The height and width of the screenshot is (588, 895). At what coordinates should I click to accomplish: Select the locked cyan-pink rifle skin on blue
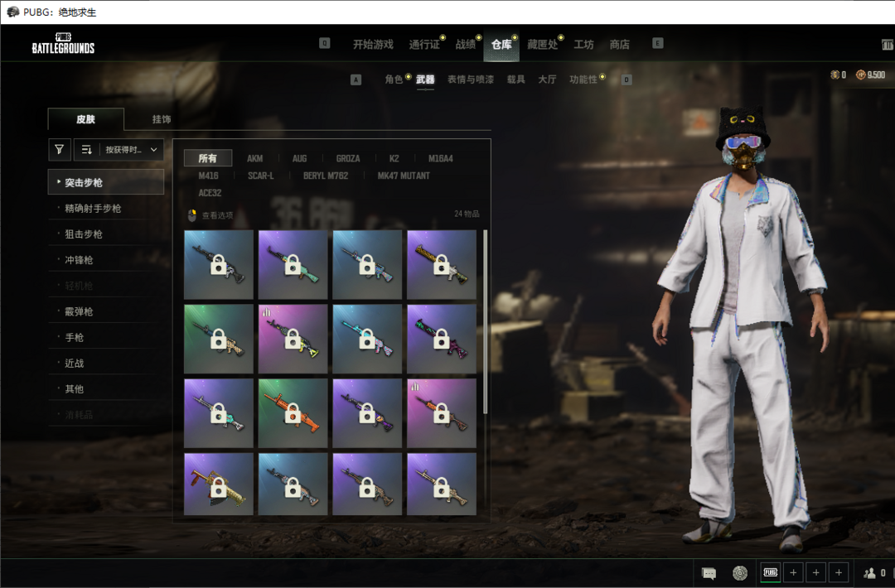click(367, 339)
